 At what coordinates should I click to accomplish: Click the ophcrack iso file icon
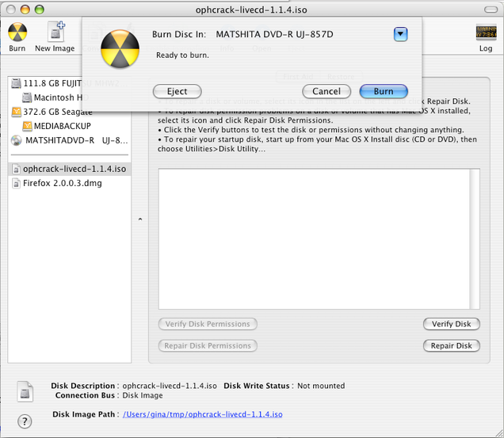pos(16,169)
